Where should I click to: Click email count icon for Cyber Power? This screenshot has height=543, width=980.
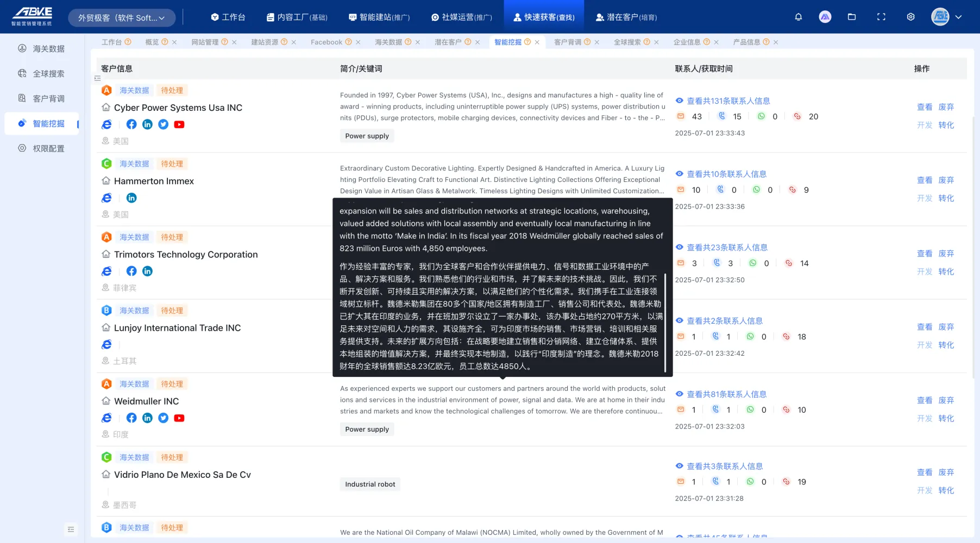tap(681, 116)
